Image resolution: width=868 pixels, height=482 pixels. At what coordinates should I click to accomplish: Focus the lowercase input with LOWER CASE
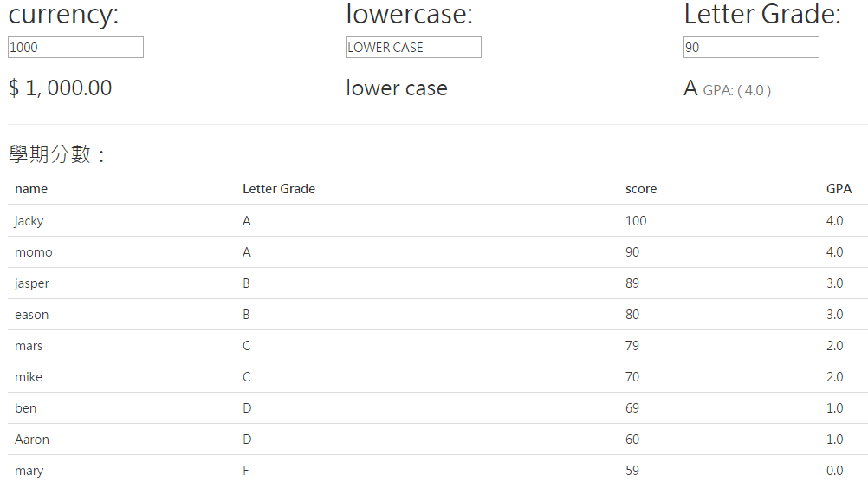pos(413,47)
